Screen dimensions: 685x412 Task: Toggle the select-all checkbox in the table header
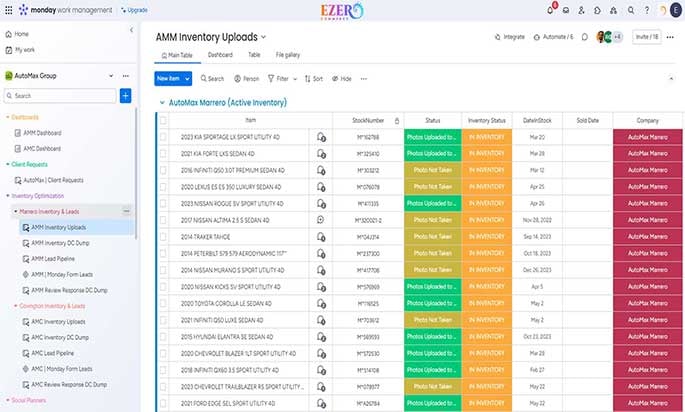coord(163,121)
